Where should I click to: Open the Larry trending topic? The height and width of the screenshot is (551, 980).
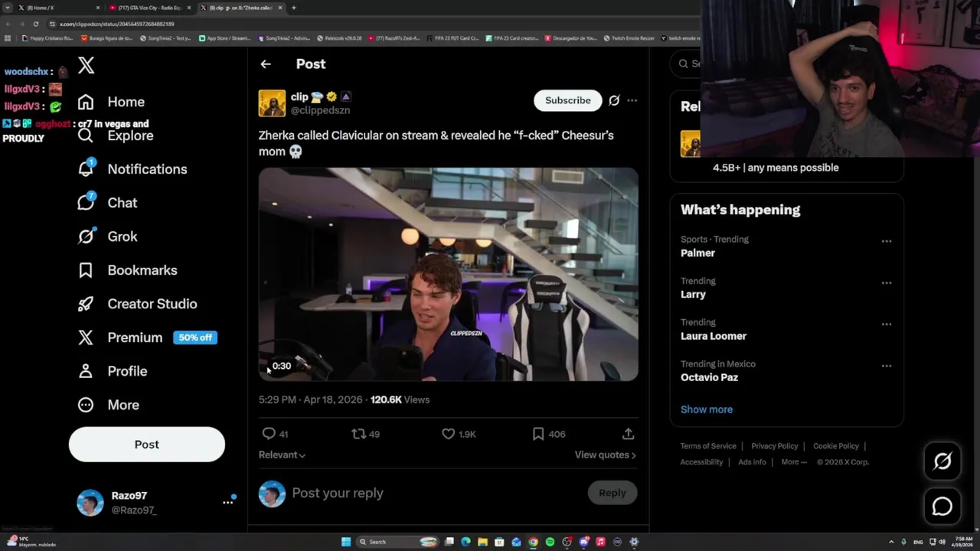(x=693, y=295)
